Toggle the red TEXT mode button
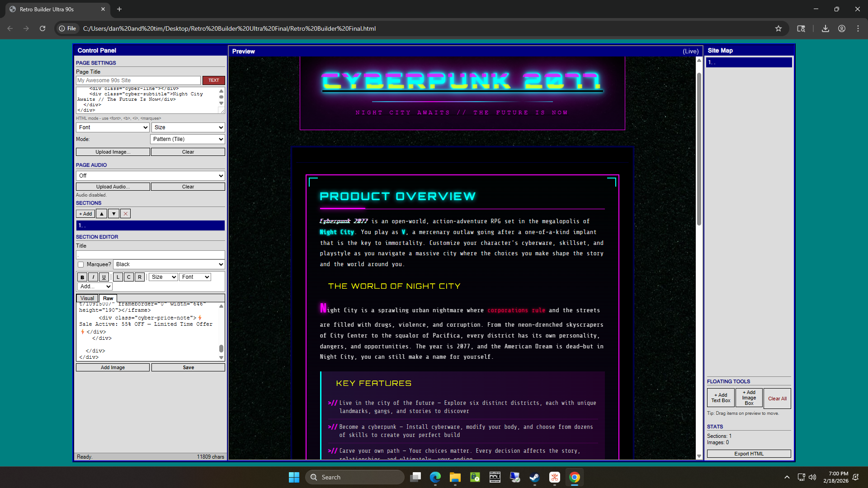Viewport: 868px width, 488px height. 213,80
